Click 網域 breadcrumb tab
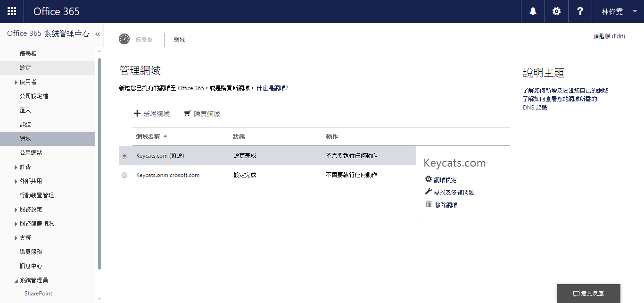This screenshot has height=303, width=644. click(179, 40)
